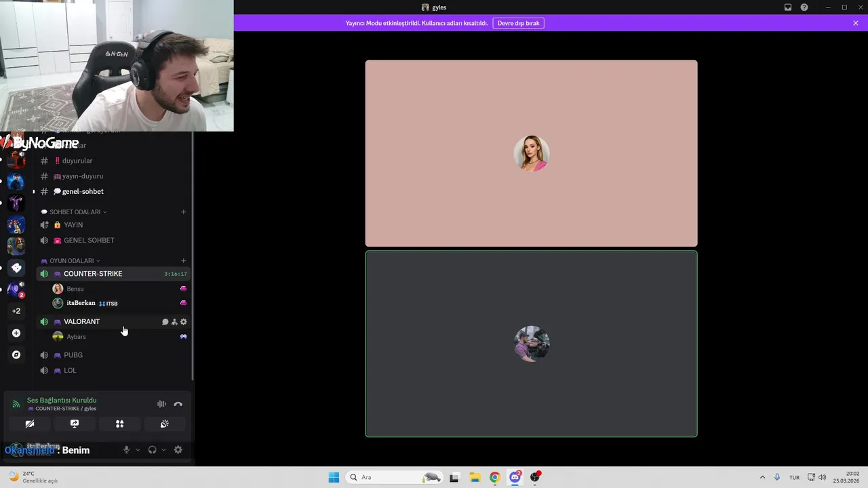Add a server with plus icon

[16, 333]
